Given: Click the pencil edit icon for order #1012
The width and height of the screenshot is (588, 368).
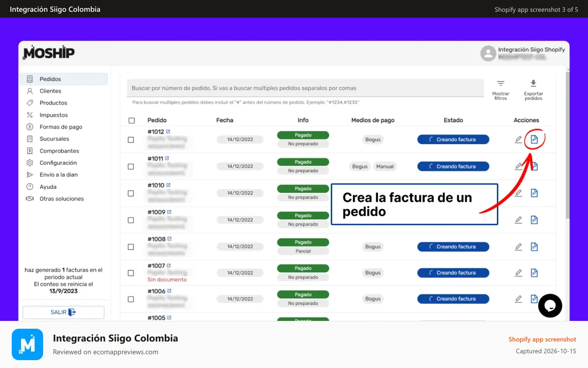Looking at the screenshot, I should 518,140.
